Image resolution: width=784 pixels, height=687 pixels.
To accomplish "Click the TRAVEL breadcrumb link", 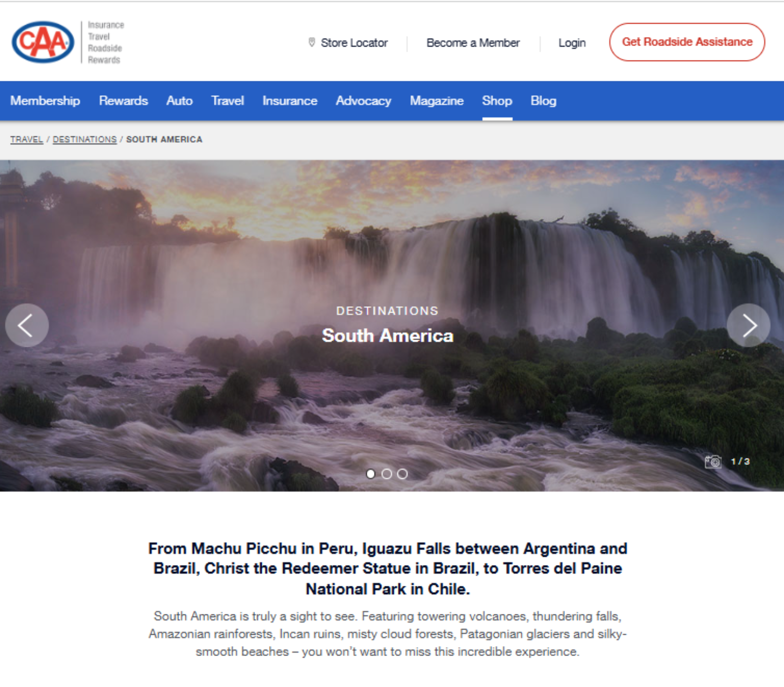I will [27, 139].
